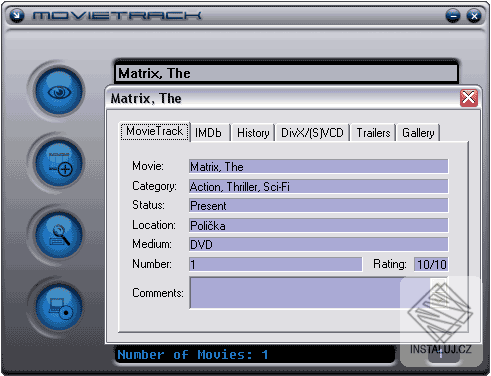The image size is (491, 376).
Task: Click the Number: label
Action: click(x=152, y=264)
